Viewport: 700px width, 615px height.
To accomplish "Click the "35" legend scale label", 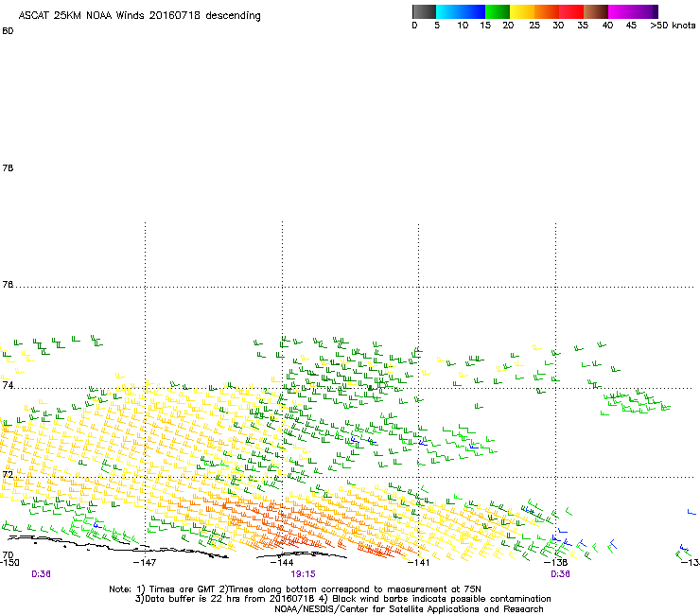I will [583, 26].
